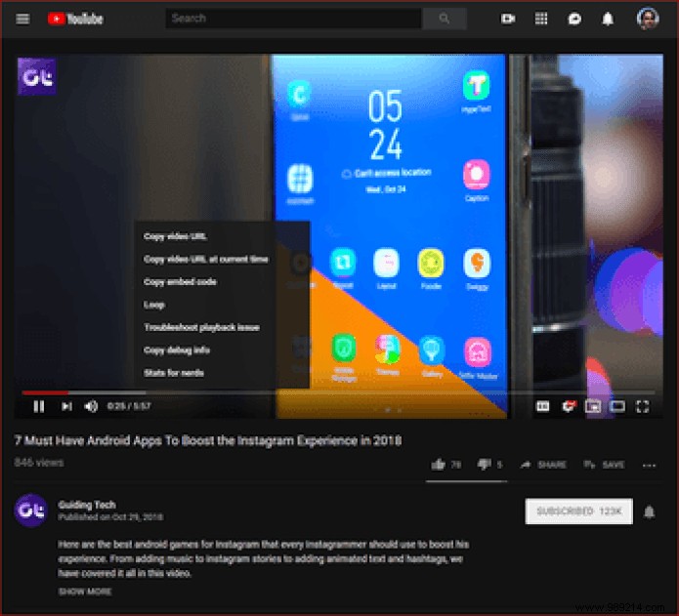The width and height of the screenshot is (679, 616).
Task: Switch to theater mode
Action: tap(617, 406)
